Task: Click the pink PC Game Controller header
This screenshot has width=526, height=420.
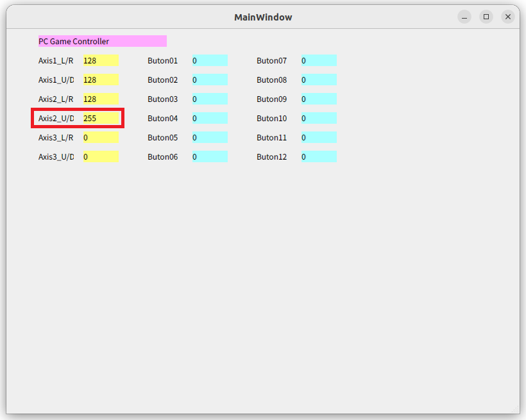Action: [102, 41]
